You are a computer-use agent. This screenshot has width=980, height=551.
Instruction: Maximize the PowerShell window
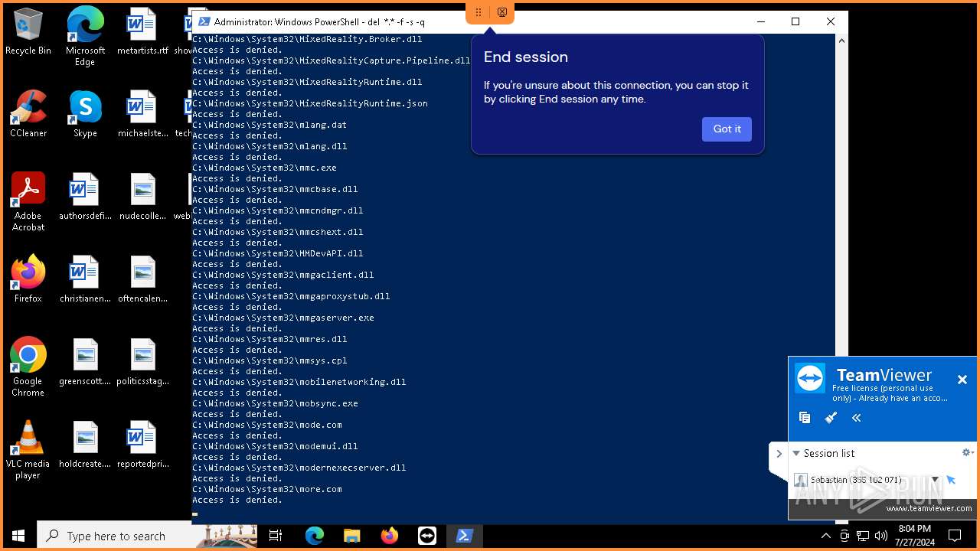795,21
